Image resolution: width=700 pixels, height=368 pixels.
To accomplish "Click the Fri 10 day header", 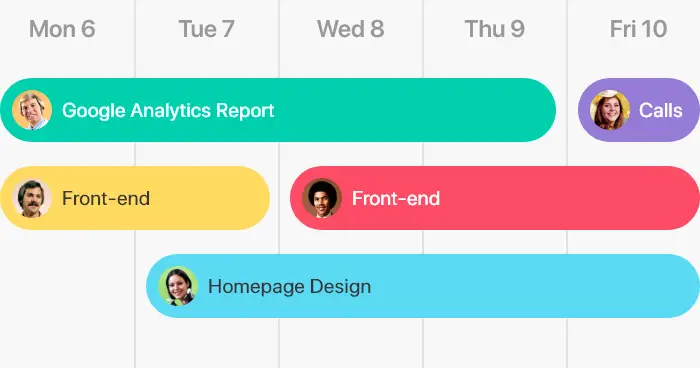I will 638,29.
